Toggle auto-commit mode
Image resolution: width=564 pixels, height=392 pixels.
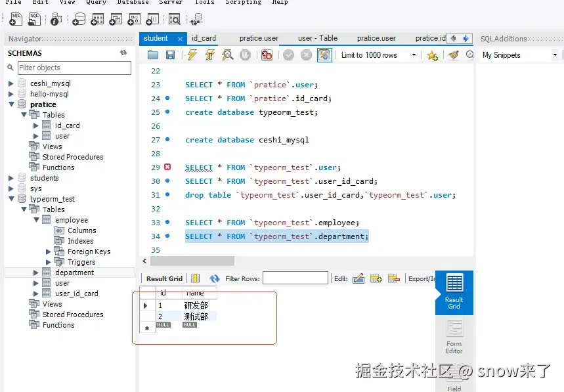324,55
